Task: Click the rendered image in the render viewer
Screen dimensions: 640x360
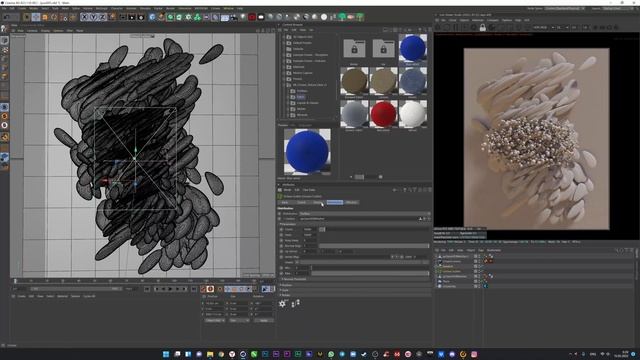Action: [x=536, y=139]
